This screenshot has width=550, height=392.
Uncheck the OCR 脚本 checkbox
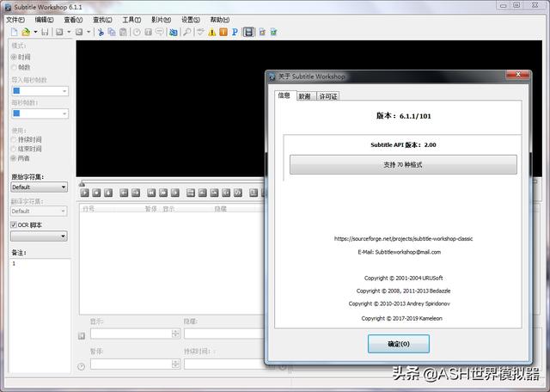click(x=14, y=224)
